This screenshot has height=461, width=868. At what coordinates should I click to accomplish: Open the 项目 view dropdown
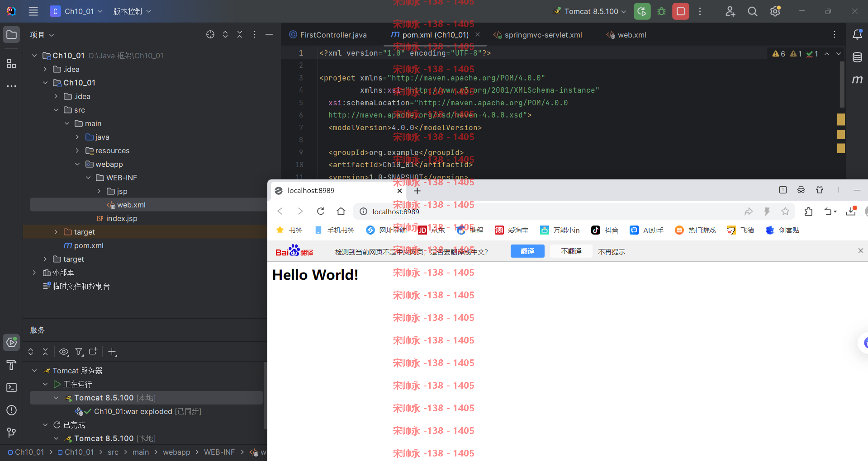coord(42,35)
